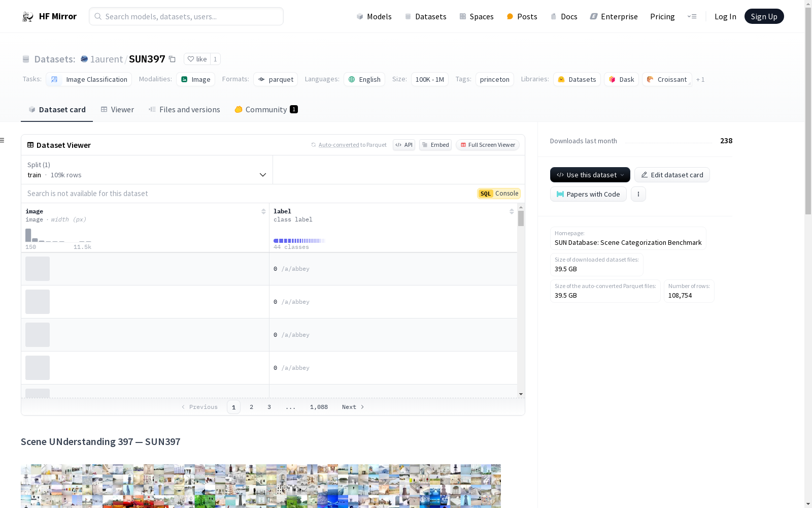Screen dimensions: 812x508
Task: Open SUN Database homepage link
Action: tap(628, 242)
